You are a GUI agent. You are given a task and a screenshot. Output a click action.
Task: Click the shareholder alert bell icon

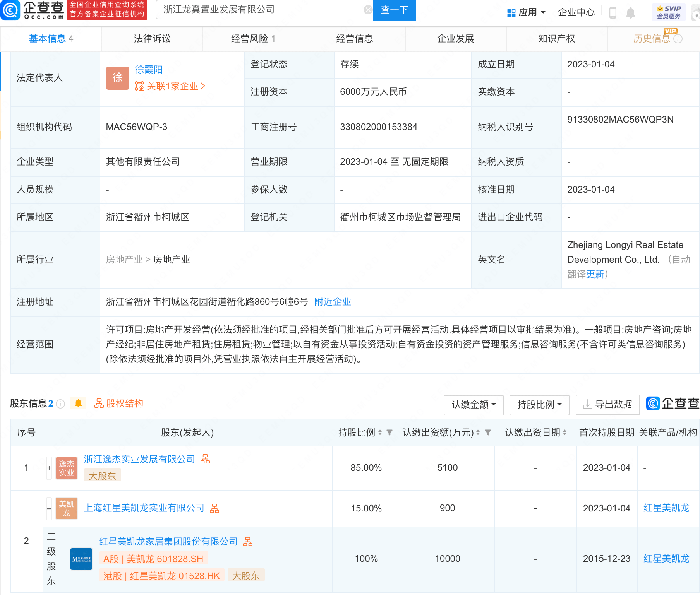78,404
